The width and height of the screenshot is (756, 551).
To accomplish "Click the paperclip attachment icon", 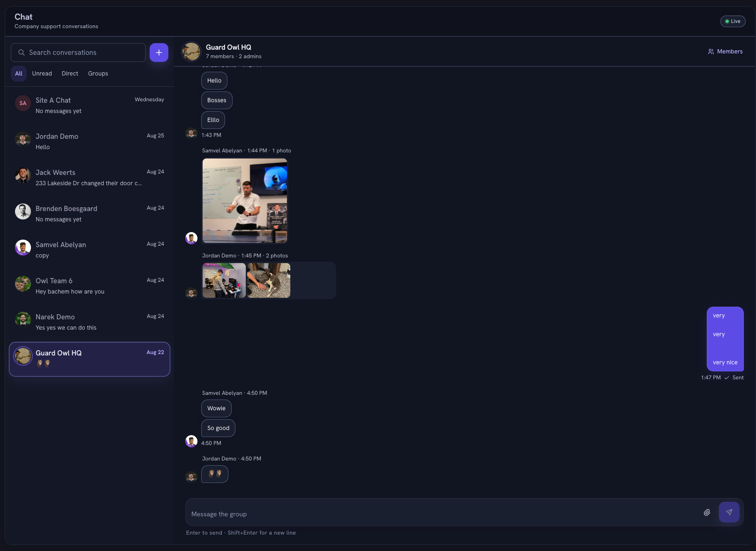I will (707, 512).
